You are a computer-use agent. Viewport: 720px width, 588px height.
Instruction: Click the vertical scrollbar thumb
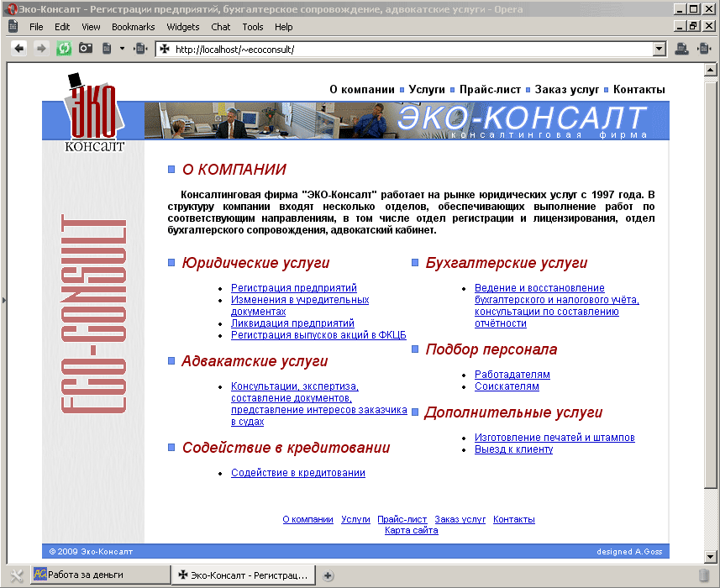tap(710, 285)
